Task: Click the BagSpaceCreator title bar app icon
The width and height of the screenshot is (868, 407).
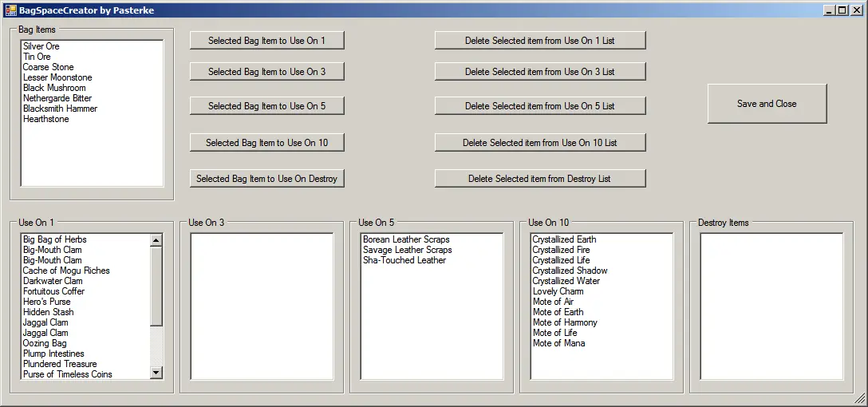Action: click(10, 10)
